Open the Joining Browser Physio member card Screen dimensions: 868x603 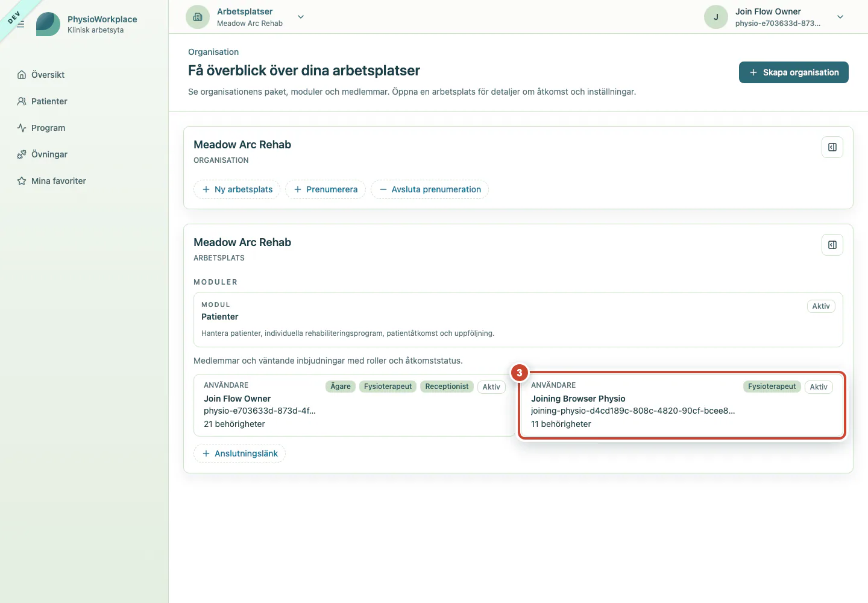(682, 405)
